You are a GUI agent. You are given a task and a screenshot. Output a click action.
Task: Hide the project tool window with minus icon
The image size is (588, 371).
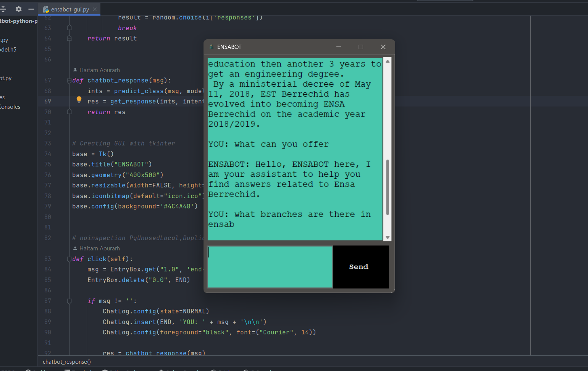[x=31, y=9]
